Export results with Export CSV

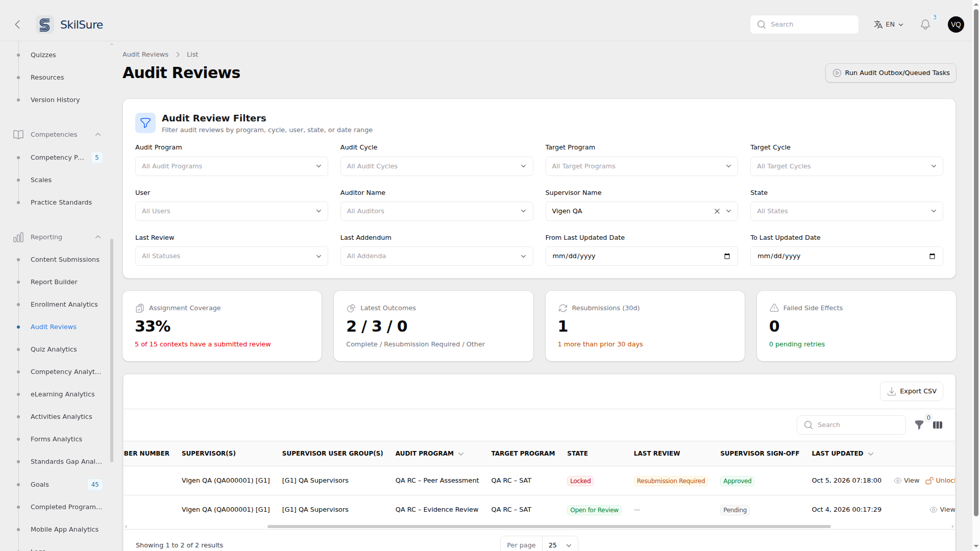click(911, 391)
